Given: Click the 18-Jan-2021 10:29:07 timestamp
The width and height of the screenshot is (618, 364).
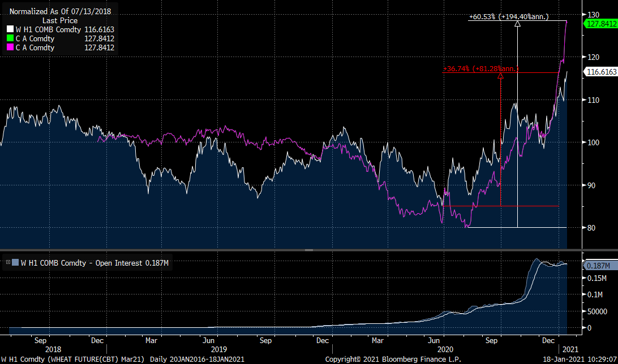Looking at the screenshot, I should (x=578, y=359).
